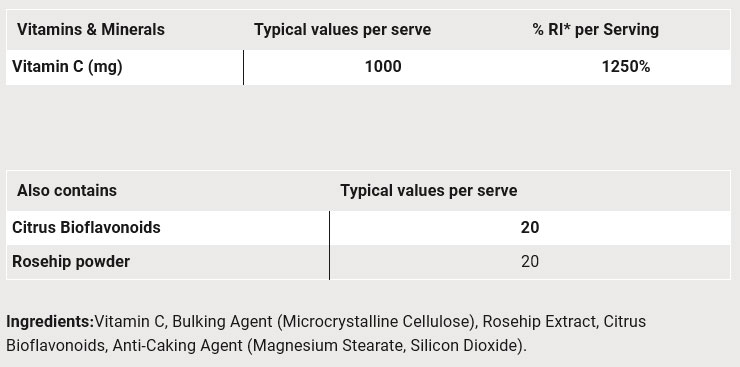The height and width of the screenshot is (367, 740).
Task: Click the % RI* per Serving header
Action: (596, 30)
